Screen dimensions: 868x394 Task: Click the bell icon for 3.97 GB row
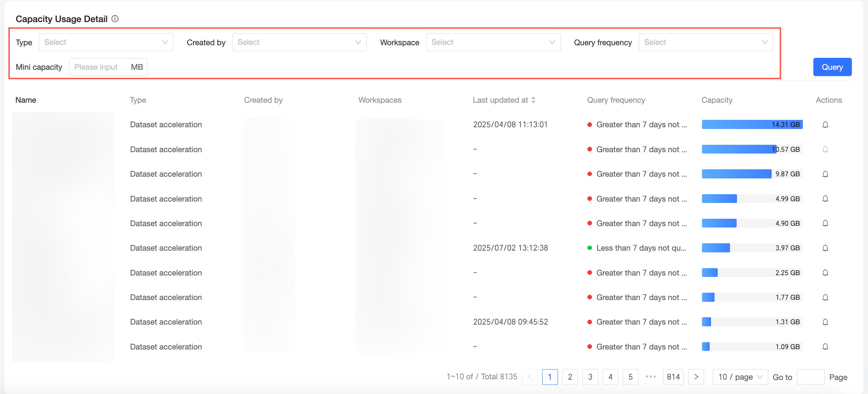coord(825,248)
